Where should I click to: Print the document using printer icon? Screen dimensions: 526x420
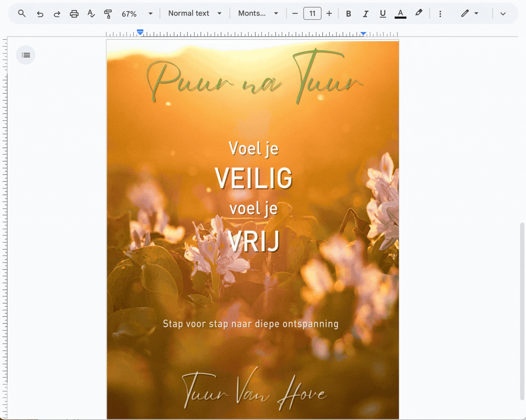74,14
